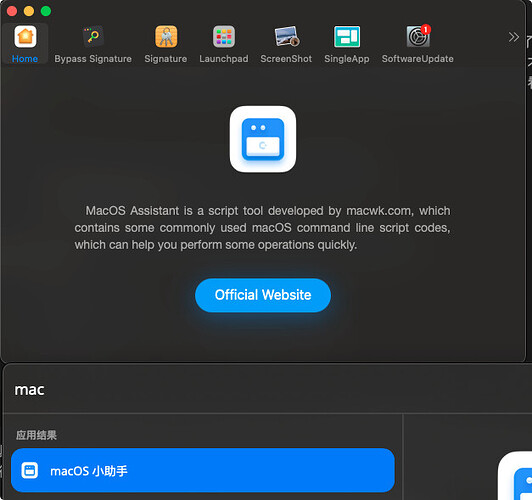This screenshot has height=500, width=532.
Task: Click app icon in macOS 小助手 result row
Action: (30, 470)
